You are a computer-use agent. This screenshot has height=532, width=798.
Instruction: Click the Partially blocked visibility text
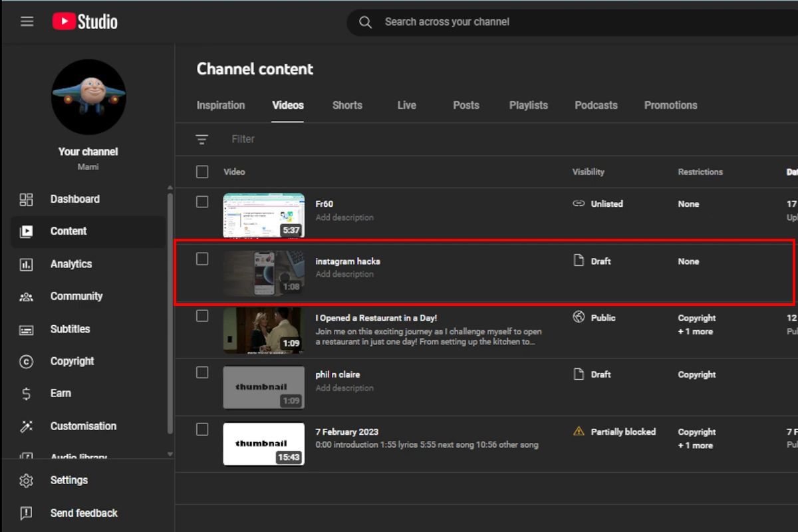click(623, 432)
